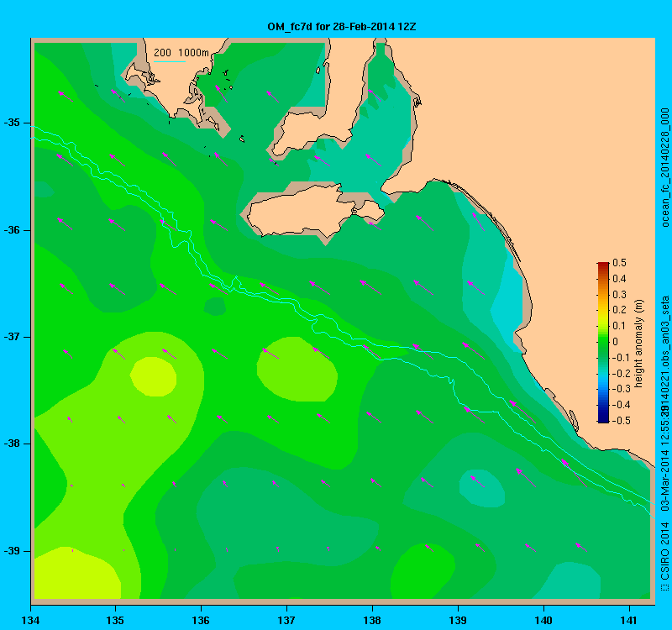The height and width of the screenshot is (630, 672).
Task: Click the colorbar label -0.1
Action: point(620,358)
